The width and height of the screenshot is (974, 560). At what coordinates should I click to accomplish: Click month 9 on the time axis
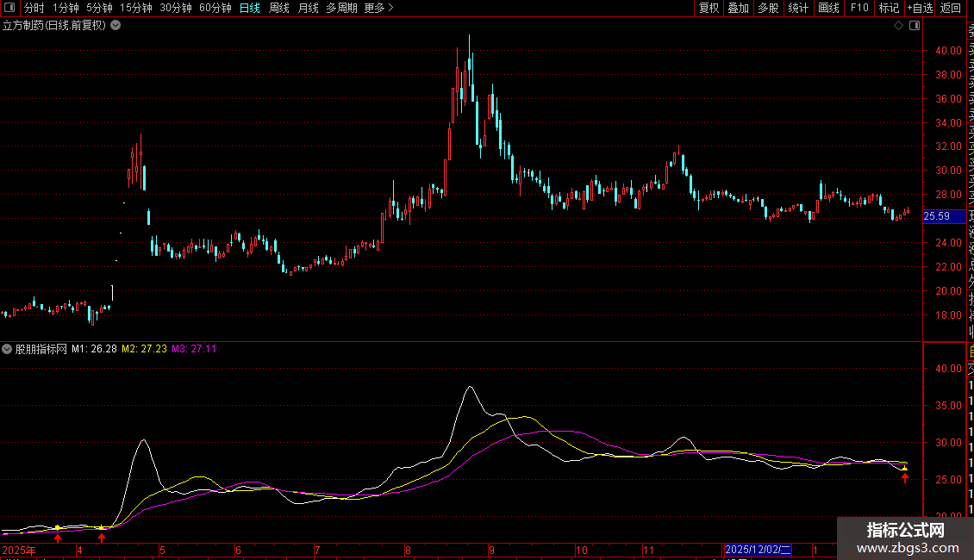[x=491, y=550]
